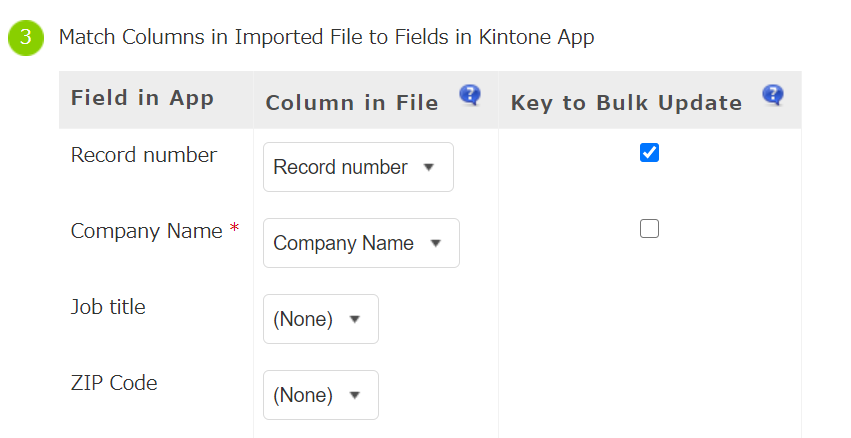Click the arrow on Company Name dropdown
851x438 pixels.
coord(435,243)
